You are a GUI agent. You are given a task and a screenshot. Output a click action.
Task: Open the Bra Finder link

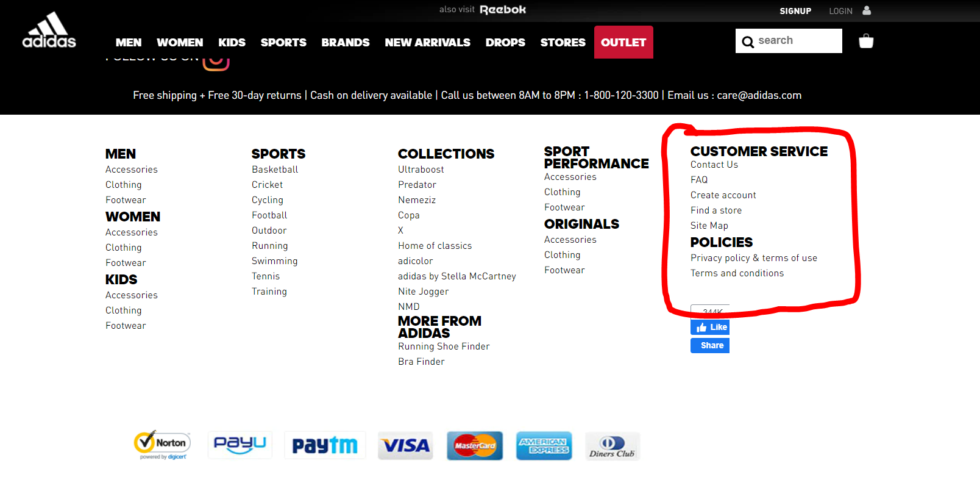click(x=422, y=362)
